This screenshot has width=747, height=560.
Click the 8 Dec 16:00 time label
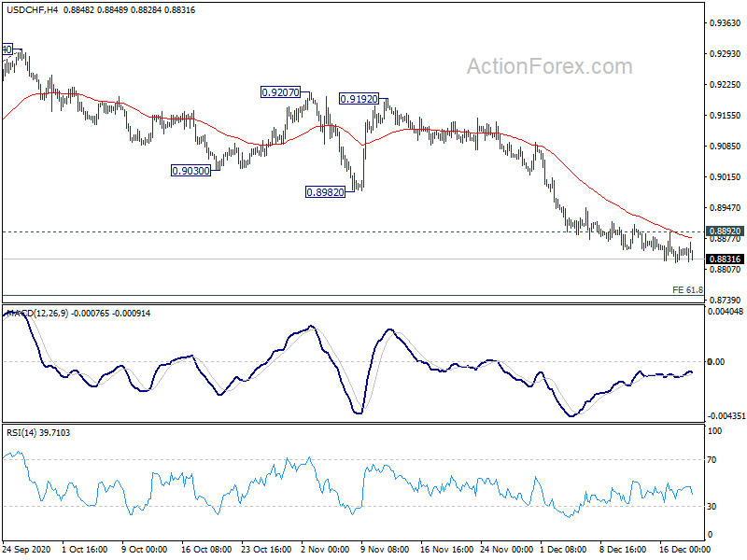coord(623,549)
